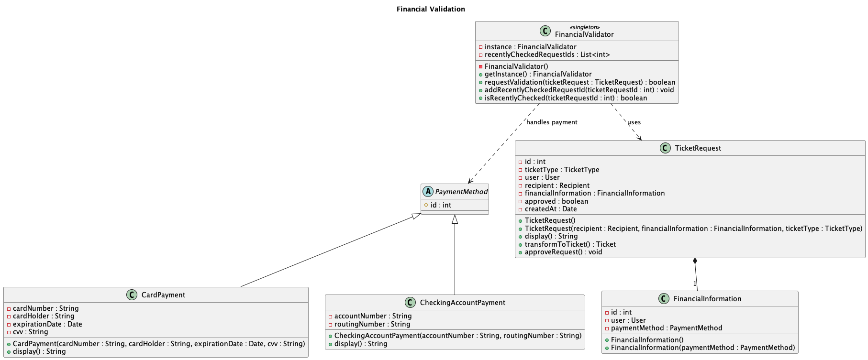Click 'user : User' in FinancialInformation
Viewport: 868px width, 360px height.
(x=628, y=320)
